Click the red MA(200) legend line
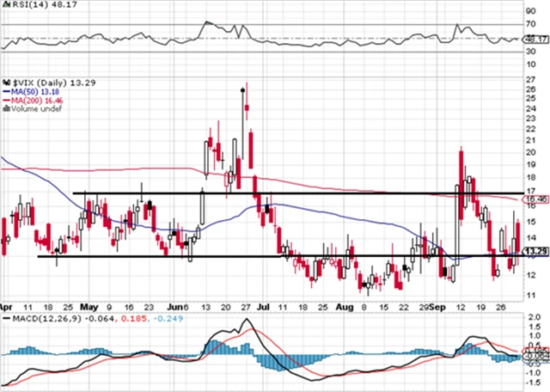550x392 pixels. 5,99
